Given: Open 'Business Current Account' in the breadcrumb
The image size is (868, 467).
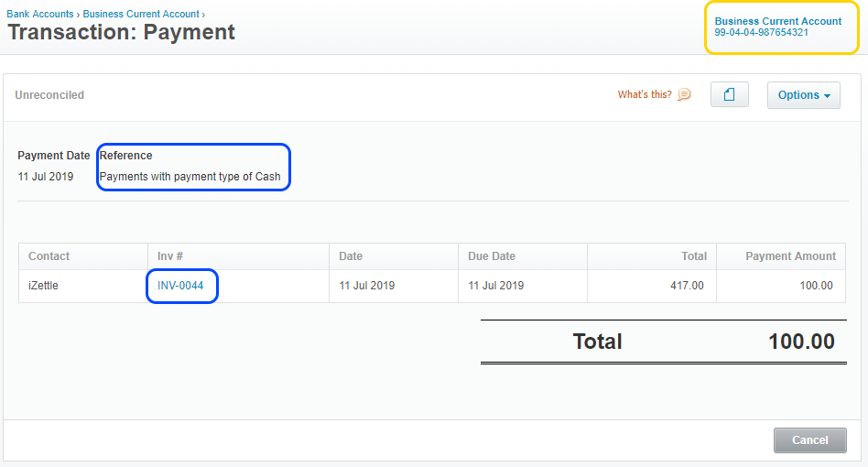Looking at the screenshot, I should [141, 15].
